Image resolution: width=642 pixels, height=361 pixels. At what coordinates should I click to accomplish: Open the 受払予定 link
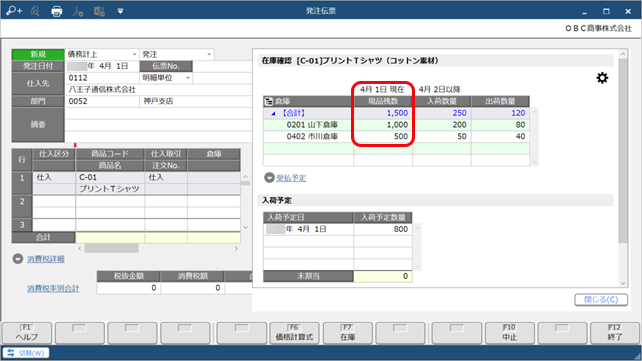tap(291, 178)
